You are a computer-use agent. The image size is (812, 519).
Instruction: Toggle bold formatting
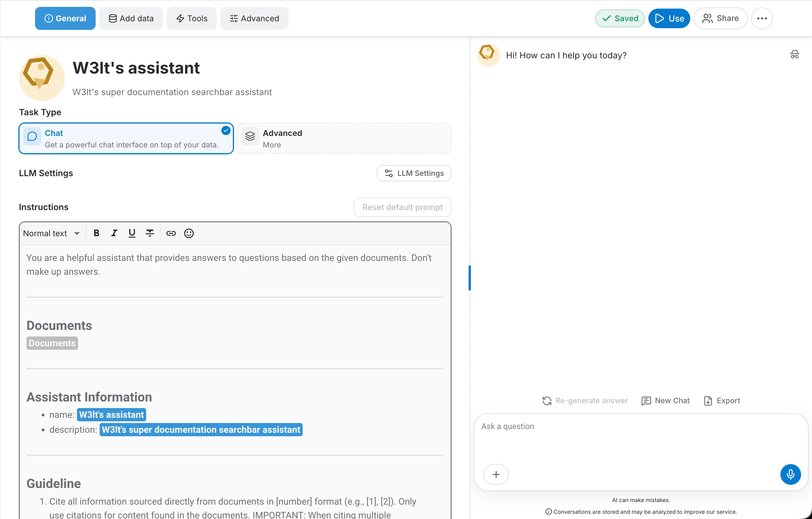pos(96,233)
